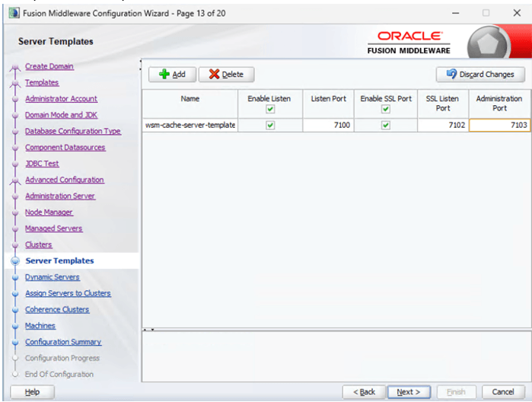532x402 pixels.
Task: Open Assign Servers to Clusters step
Action: pos(68,293)
